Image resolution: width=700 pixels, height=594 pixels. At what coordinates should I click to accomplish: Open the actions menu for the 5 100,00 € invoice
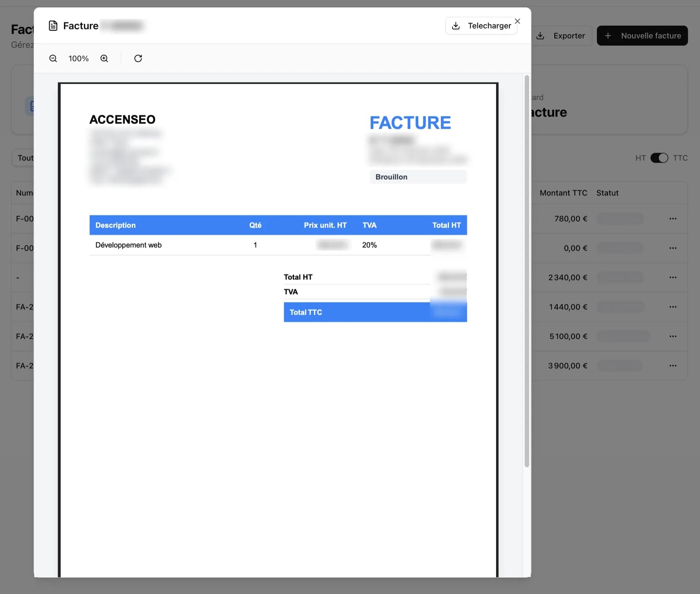(673, 336)
